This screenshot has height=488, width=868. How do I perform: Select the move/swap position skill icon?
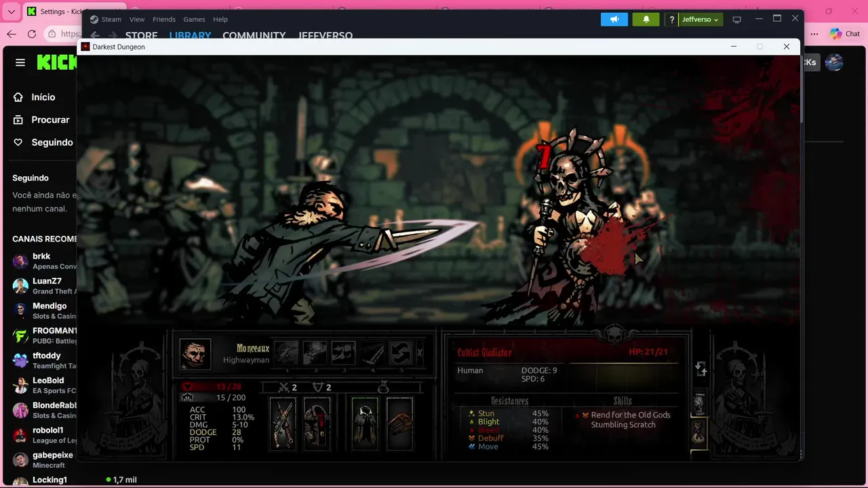401,352
